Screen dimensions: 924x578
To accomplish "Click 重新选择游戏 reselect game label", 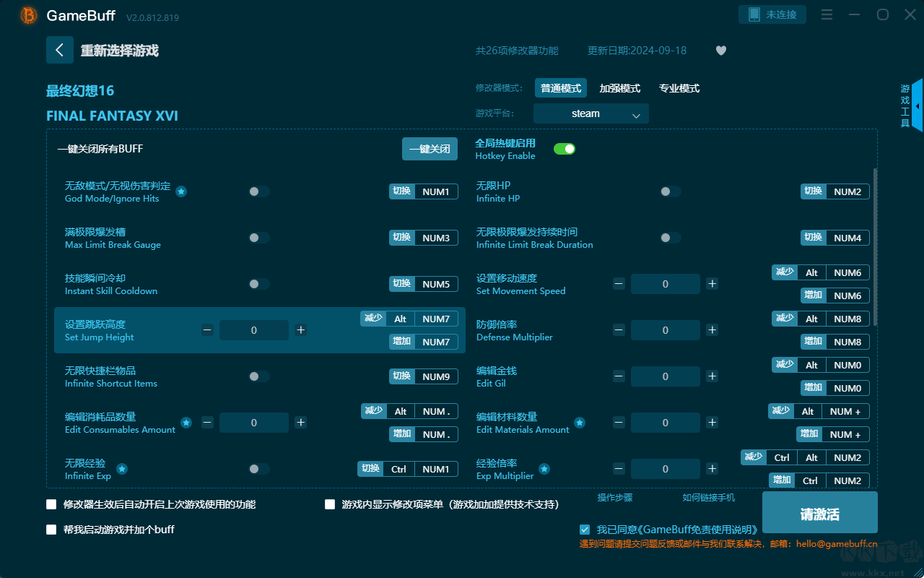I will pos(120,51).
